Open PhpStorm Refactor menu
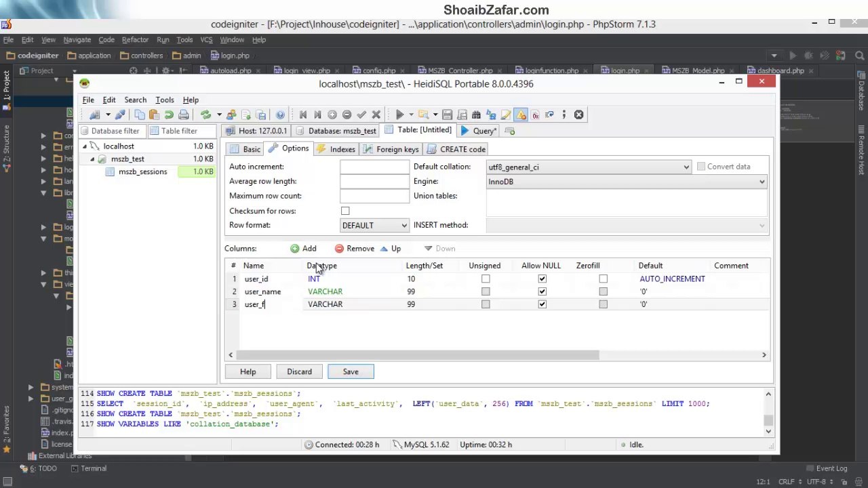Screen dimensions: 868x488 pyautogui.click(x=135, y=40)
